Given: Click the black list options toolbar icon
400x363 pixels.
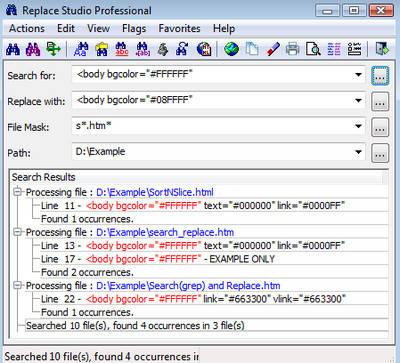Looking at the screenshot, I should tap(354, 50).
